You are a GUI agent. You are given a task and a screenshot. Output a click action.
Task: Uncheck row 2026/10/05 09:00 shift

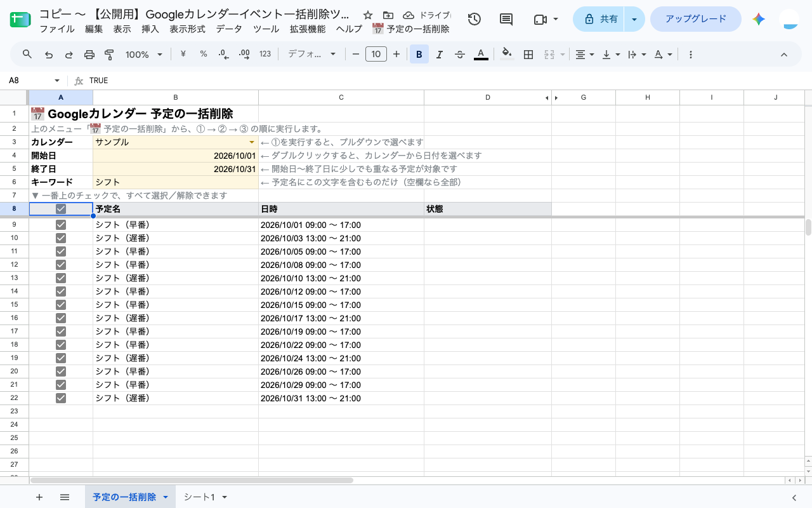(x=61, y=251)
